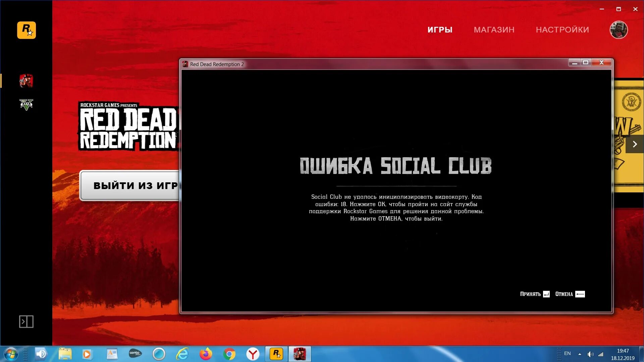
Task: Close the Rockstar launcher window
Action: pos(635,9)
